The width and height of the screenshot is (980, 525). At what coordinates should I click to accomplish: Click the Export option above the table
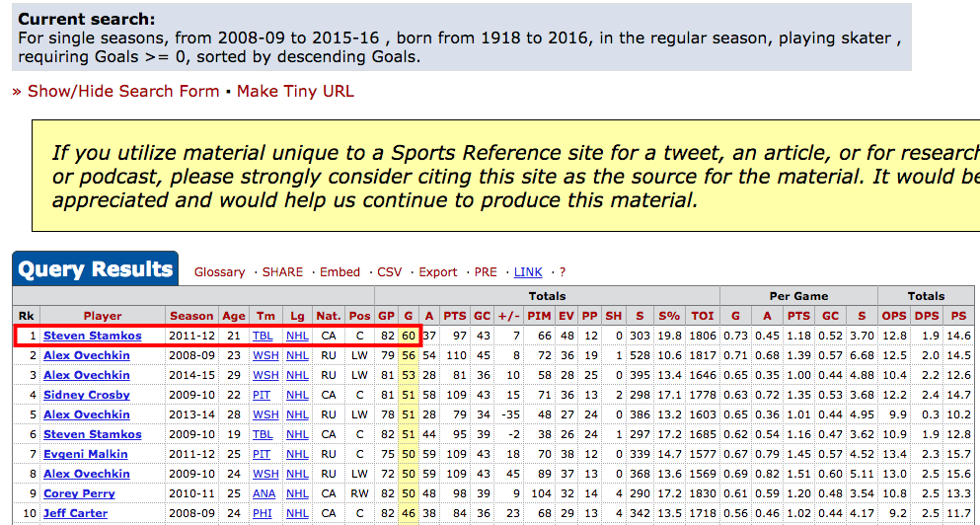point(438,272)
